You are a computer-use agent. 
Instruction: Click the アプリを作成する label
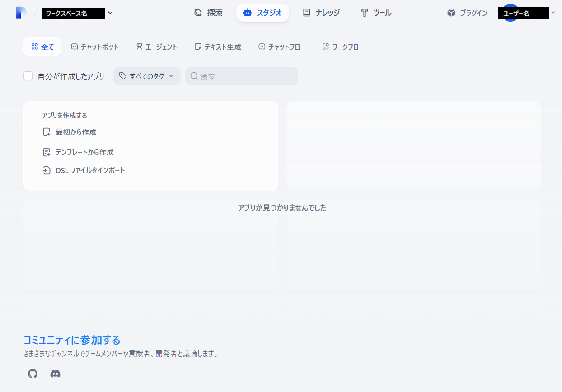[65, 116]
